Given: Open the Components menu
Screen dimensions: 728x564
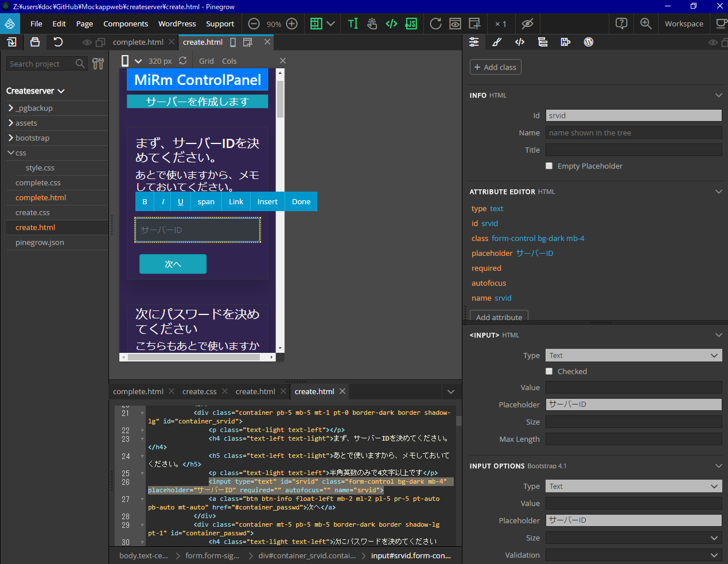Looking at the screenshot, I should click(x=126, y=24).
